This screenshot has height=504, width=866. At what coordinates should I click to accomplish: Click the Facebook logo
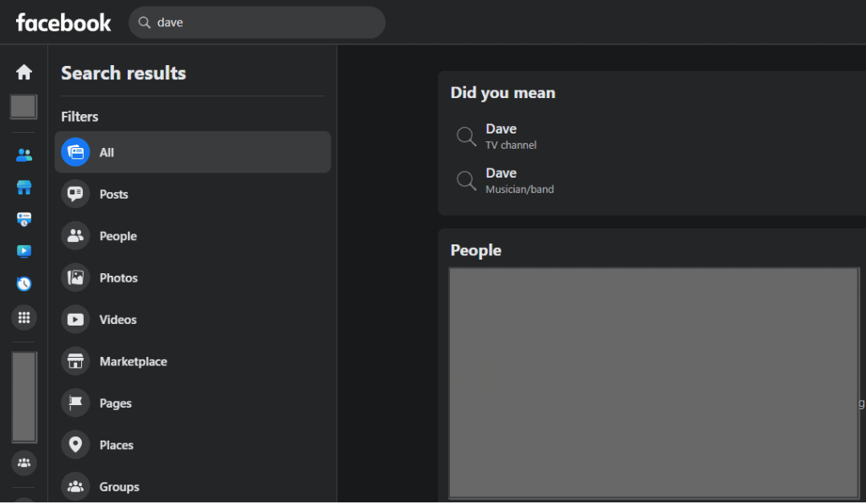point(63,22)
